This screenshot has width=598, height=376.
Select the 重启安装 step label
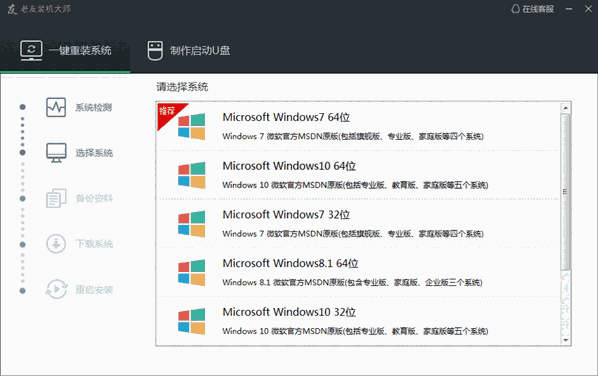point(94,289)
